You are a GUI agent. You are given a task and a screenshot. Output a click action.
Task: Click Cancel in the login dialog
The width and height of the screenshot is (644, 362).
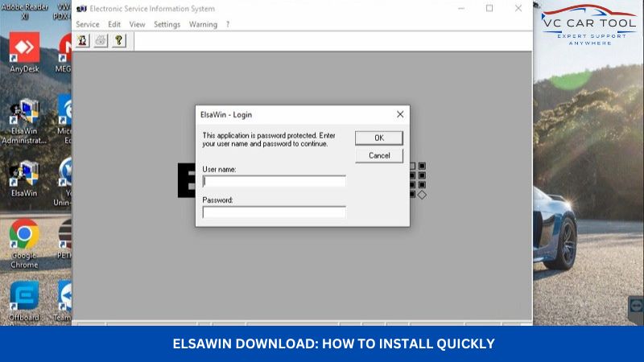(x=378, y=155)
